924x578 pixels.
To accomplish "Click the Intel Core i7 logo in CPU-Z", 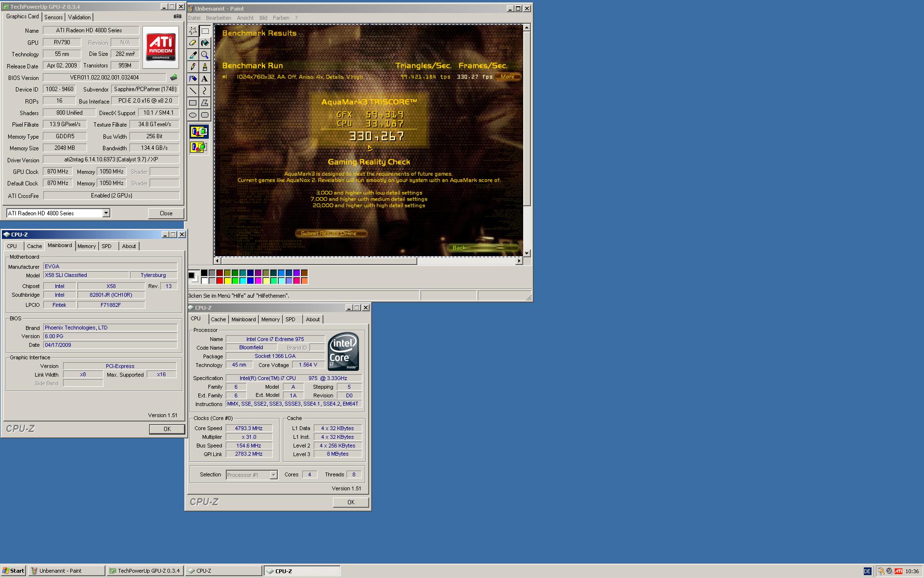I will (x=344, y=351).
